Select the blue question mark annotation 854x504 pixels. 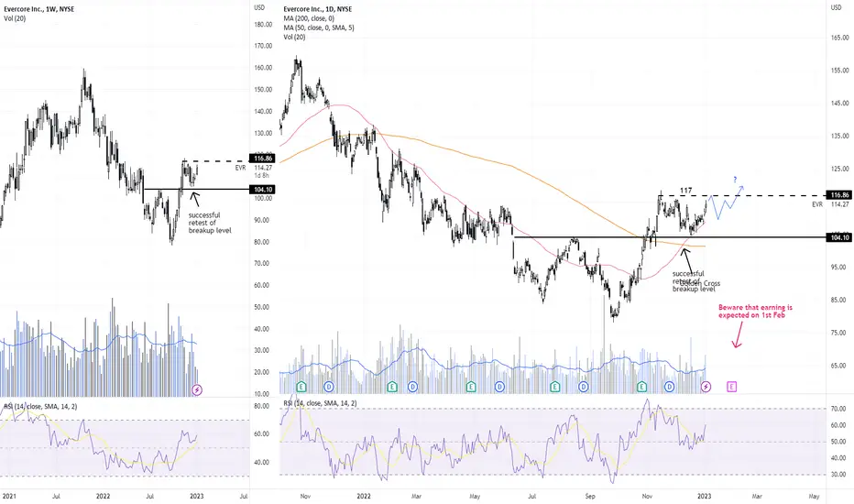click(x=735, y=180)
